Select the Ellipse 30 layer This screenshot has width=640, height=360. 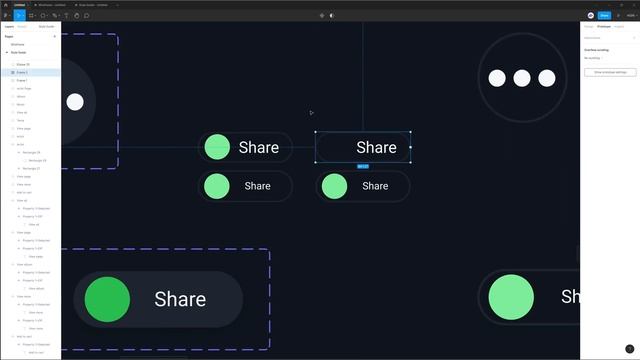[x=23, y=64]
